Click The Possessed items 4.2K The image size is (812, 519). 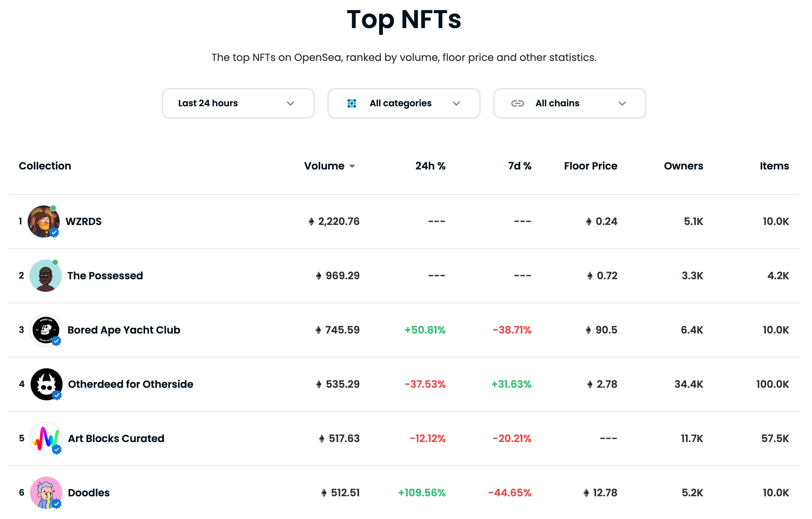tap(778, 276)
